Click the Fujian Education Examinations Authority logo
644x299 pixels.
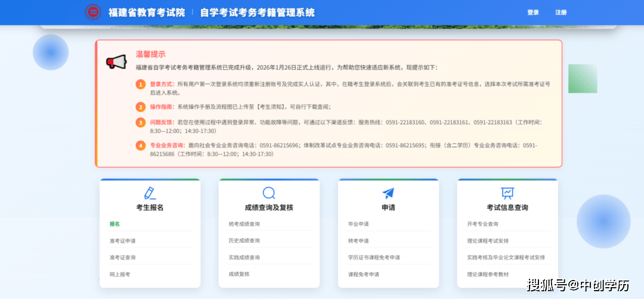pyautogui.click(x=93, y=12)
